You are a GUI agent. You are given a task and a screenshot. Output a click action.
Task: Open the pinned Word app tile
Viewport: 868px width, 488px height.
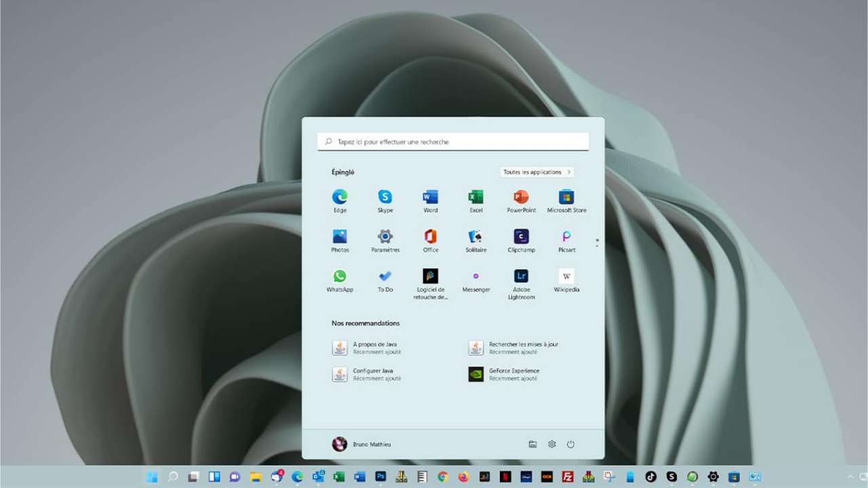click(x=431, y=201)
